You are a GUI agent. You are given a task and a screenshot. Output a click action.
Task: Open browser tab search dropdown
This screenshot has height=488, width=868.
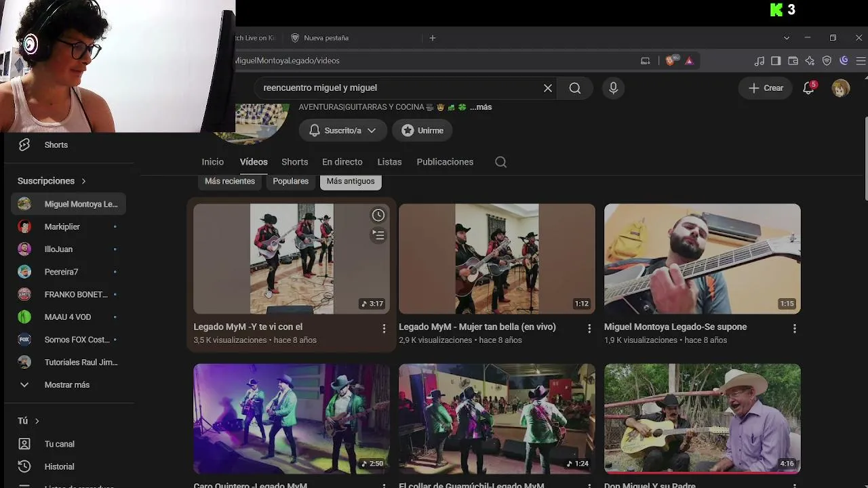[x=787, y=38]
